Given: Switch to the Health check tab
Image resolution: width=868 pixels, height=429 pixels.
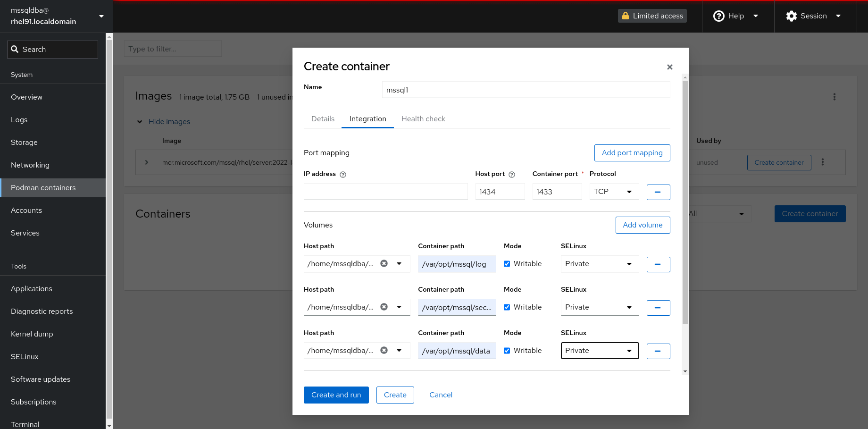Looking at the screenshot, I should point(423,119).
